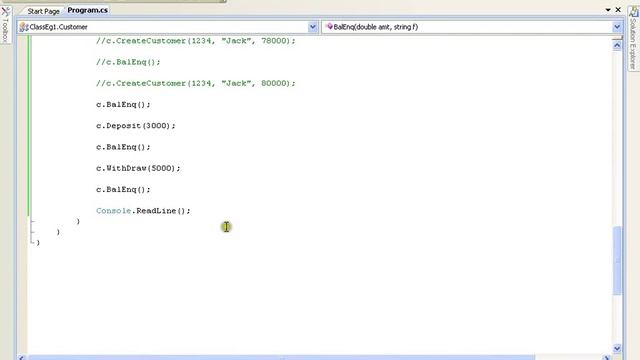Image resolution: width=640 pixels, height=360 pixels.
Task: Click the vertical scrollbar up arrow
Action: 617,45
